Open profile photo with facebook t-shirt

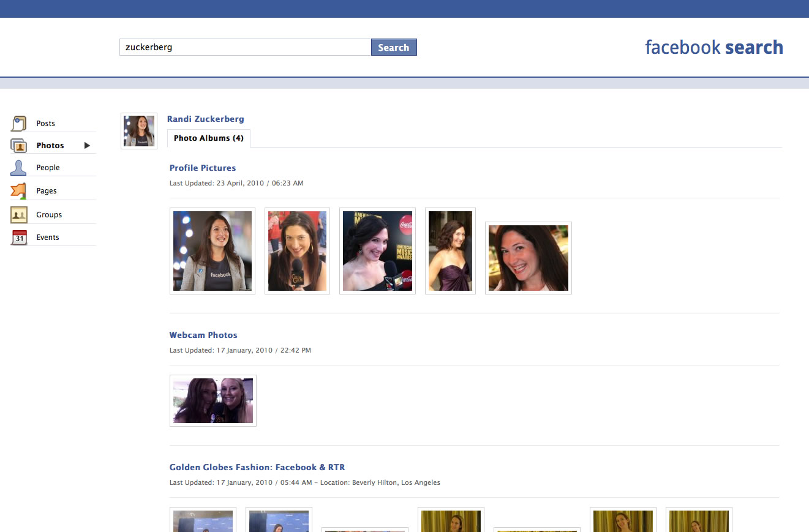pyautogui.click(x=213, y=251)
